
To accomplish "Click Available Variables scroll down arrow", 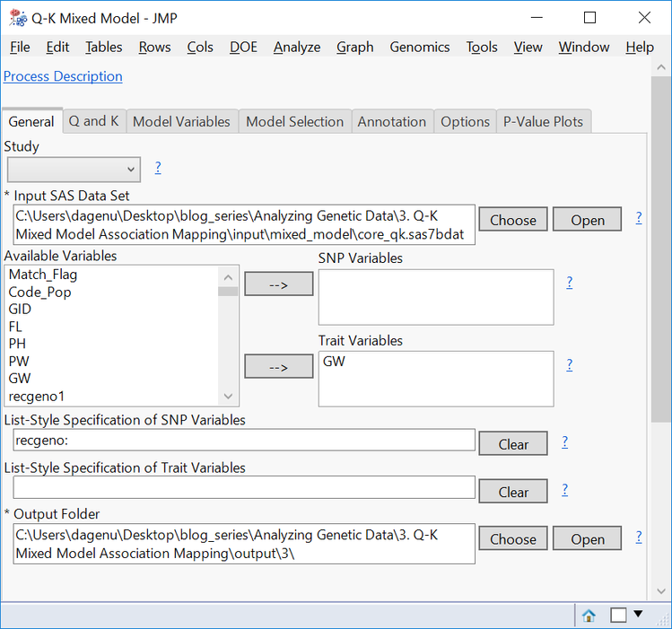I will coord(228,397).
